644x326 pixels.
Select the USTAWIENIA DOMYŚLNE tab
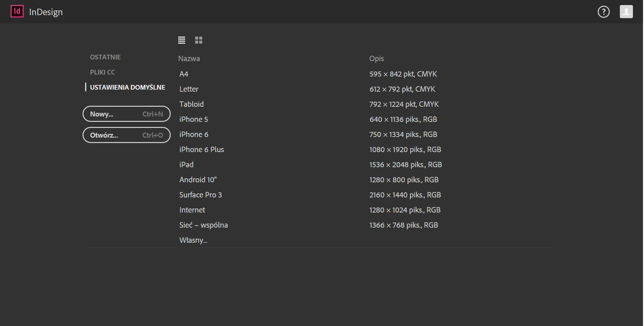coord(127,87)
